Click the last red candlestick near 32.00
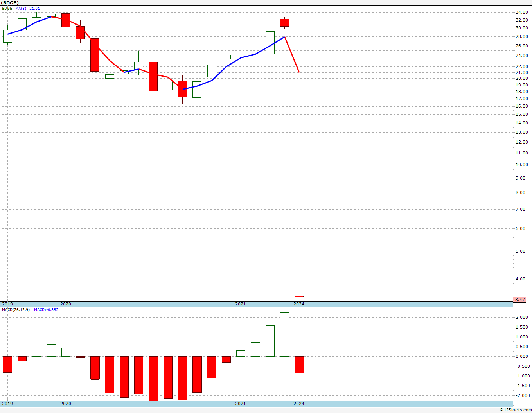Image resolution: width=532 pixels, height=413 pixels. tap(284, 23)
